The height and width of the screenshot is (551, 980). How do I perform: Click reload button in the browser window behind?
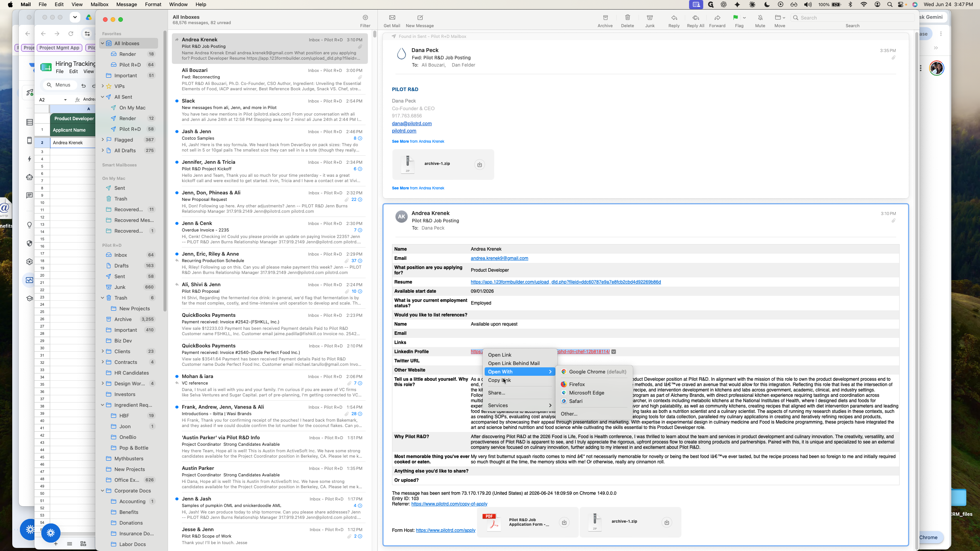click(x=71, y=34)
